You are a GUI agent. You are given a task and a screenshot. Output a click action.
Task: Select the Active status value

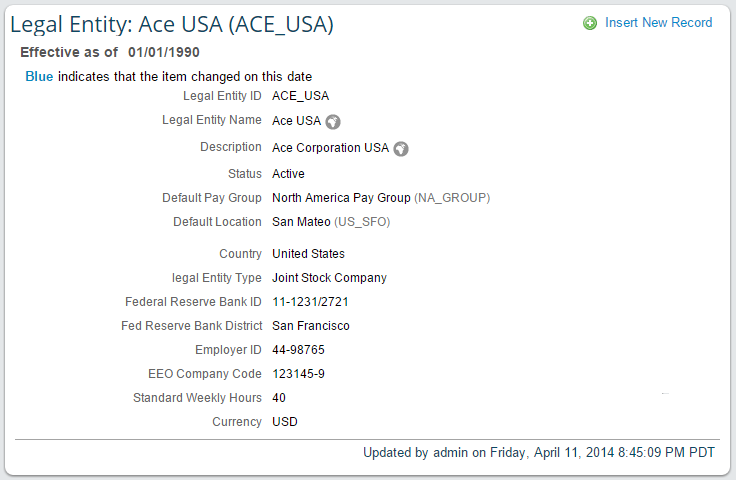(x=288, y=174)
